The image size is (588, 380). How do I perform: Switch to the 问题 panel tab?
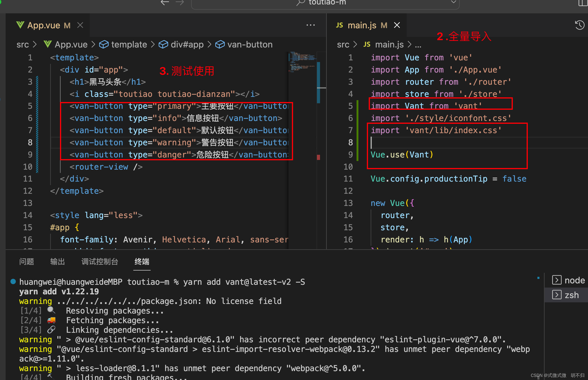click(x=27, y=261)
